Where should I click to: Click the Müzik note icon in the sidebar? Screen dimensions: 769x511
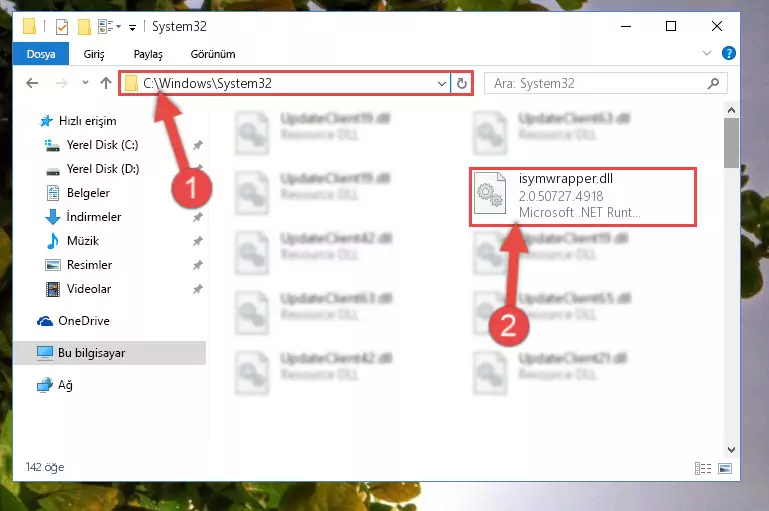pos(52,241)
